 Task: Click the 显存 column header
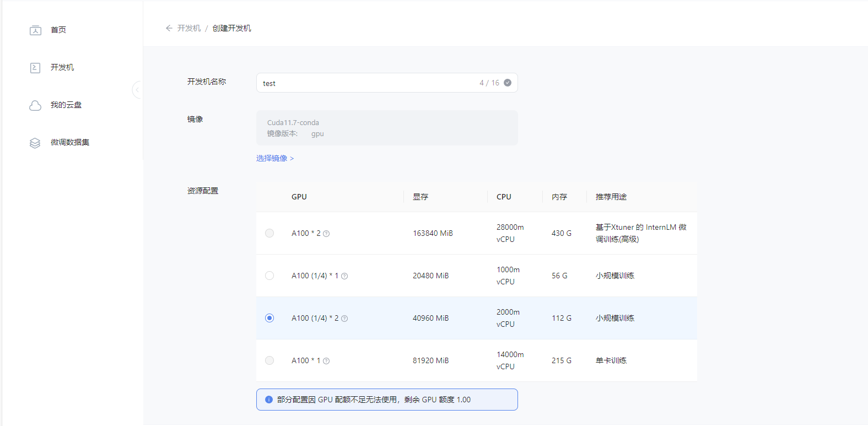pyautogui.click(x=420, y=197)
